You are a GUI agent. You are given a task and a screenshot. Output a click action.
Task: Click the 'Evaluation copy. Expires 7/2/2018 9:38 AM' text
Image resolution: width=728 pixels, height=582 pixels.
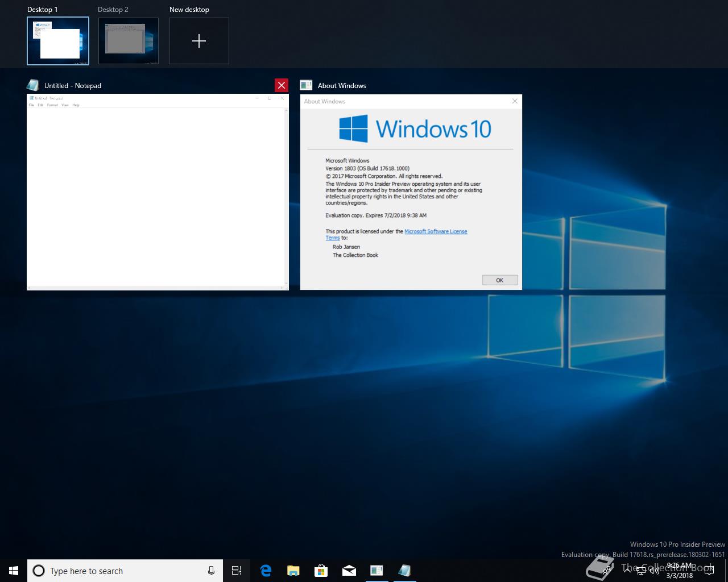[376, 215]
